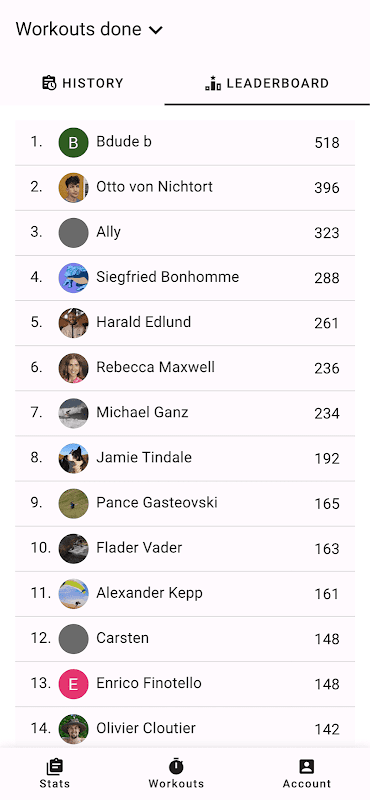The width and height of the screenshot is (370, 800).
Task: Select the Leaderboard tab
Action: 267,83
